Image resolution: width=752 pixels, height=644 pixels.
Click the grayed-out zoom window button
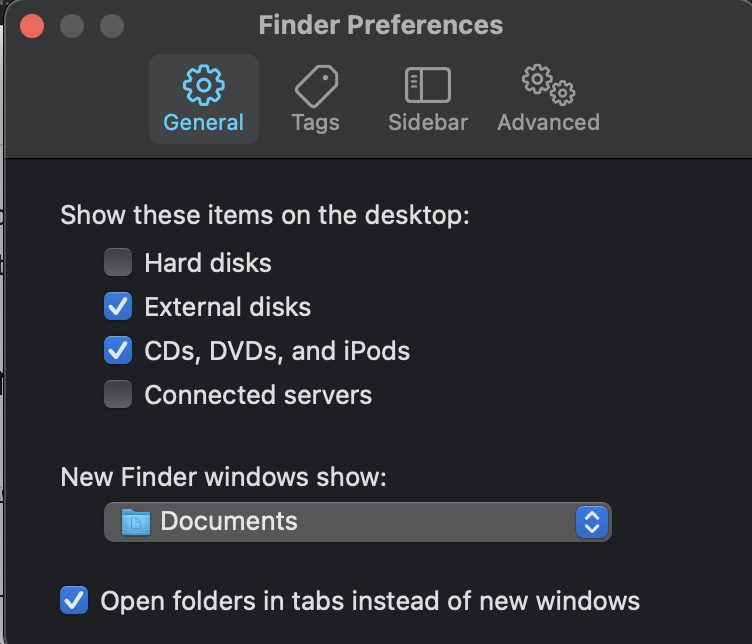111,25
